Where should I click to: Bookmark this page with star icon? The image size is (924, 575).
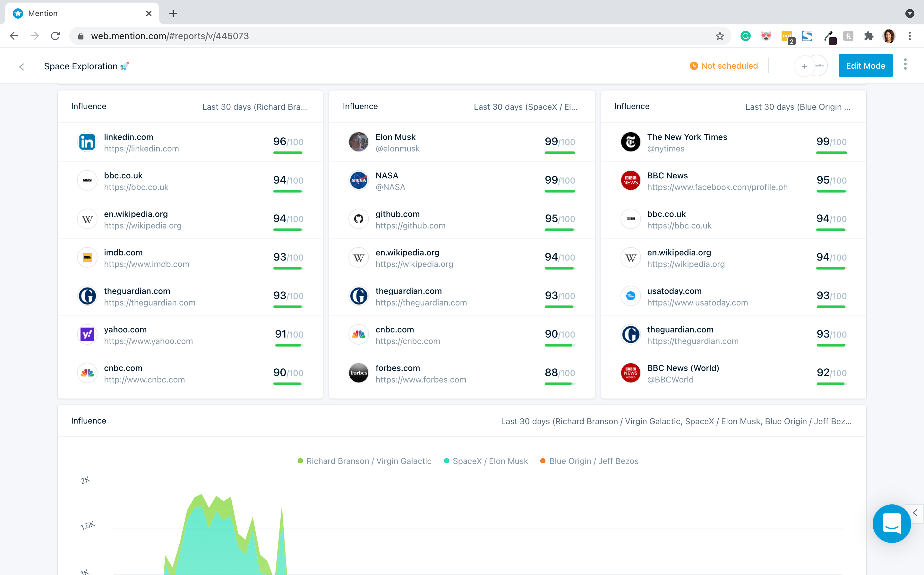point(719,36)
